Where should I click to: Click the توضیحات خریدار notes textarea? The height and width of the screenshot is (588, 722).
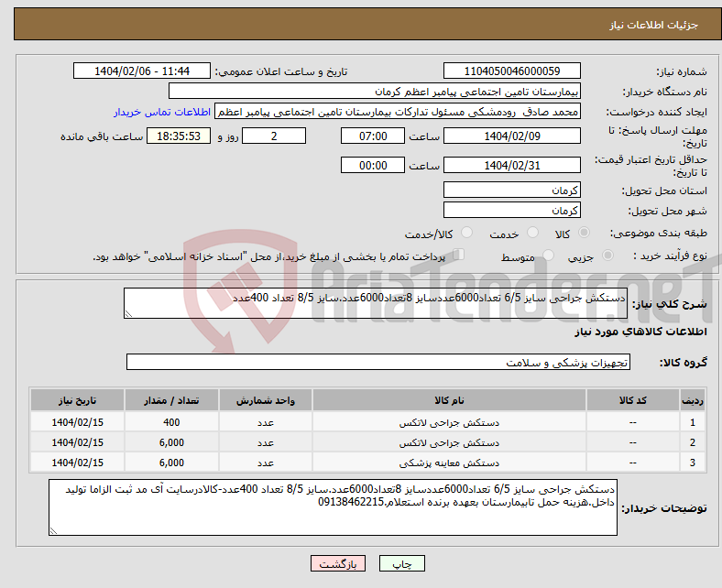(333, 507)
